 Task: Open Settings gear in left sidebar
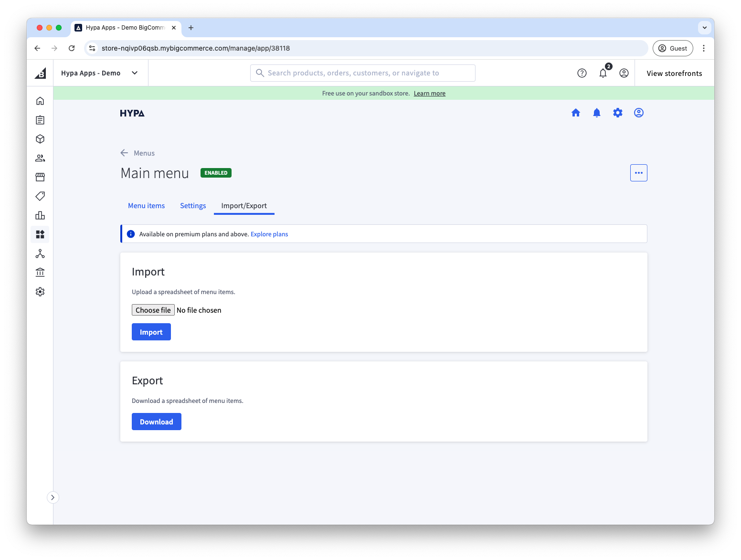(40, 292)
